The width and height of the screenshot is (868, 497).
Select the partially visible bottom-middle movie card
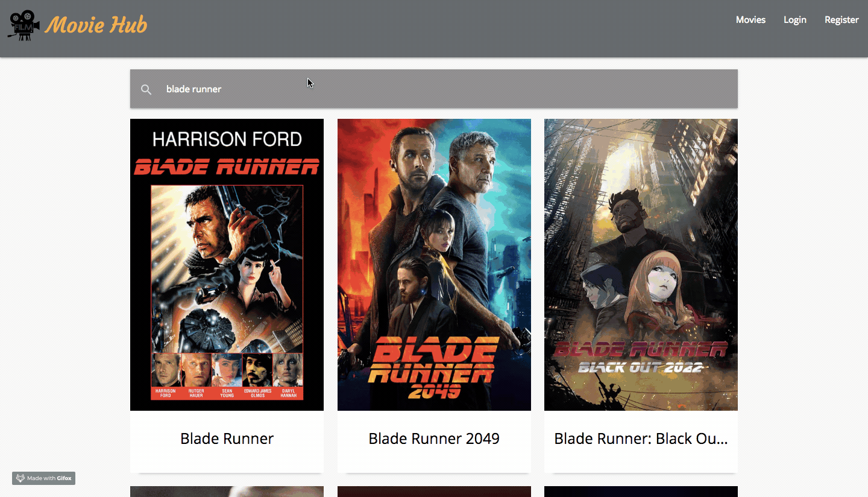(434, 492)
